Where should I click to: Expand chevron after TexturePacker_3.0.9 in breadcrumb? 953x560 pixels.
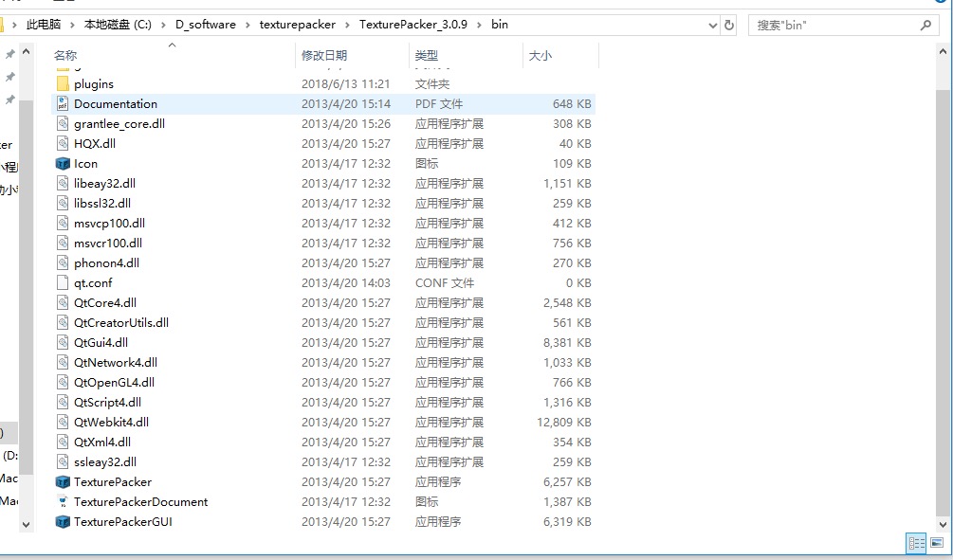coord(480,25)
